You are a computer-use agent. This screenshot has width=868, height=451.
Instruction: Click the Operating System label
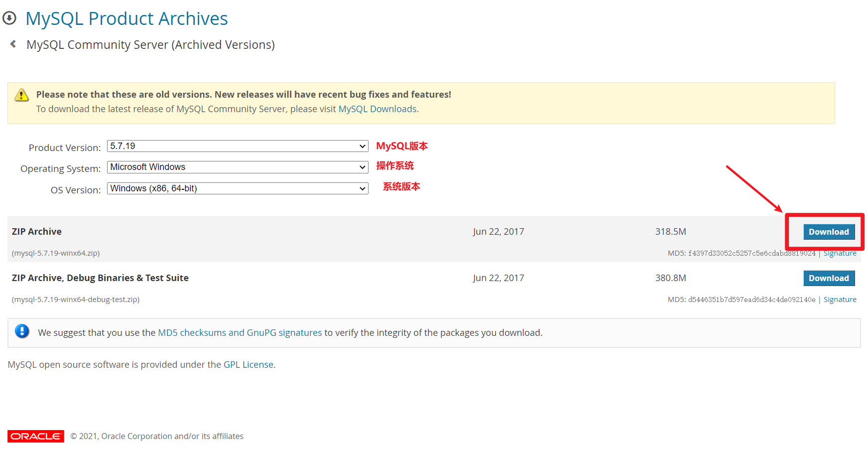[60, 168]
